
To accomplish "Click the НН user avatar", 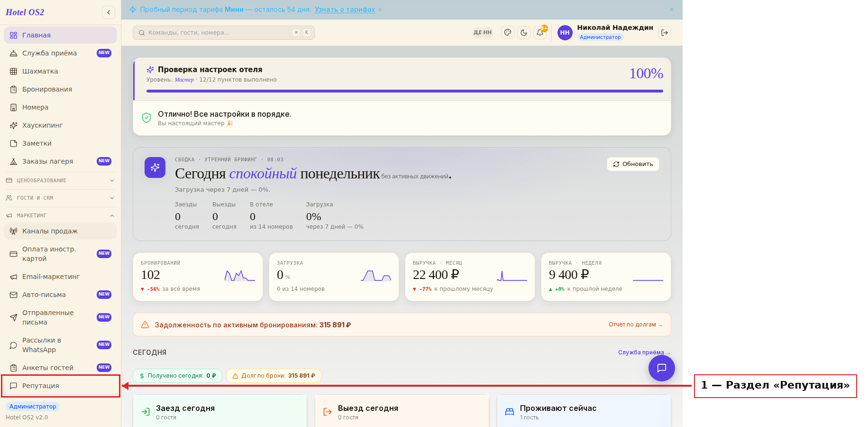I will coord(565,33).
